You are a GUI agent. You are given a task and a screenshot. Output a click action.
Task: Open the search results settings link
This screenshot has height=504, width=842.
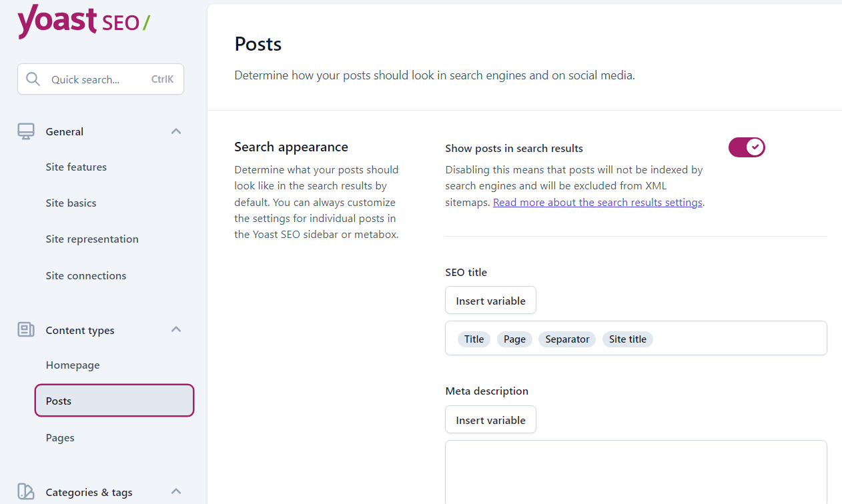tap(597, 202)
